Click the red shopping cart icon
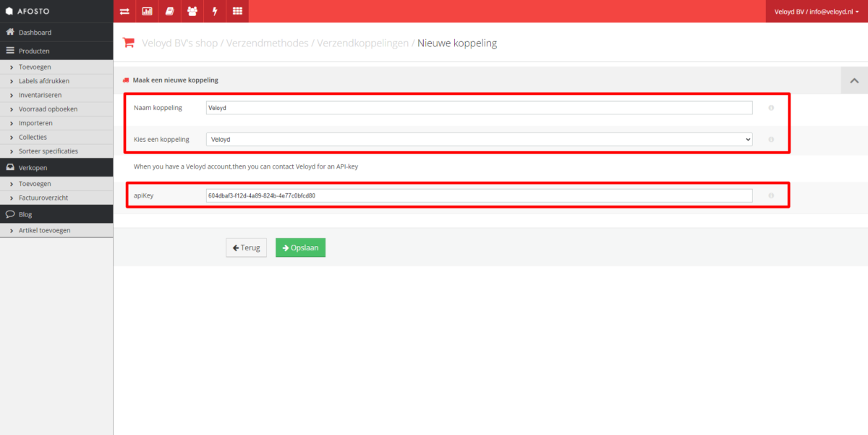This screenshot has height=435, width=868. [x=129, y=43]
